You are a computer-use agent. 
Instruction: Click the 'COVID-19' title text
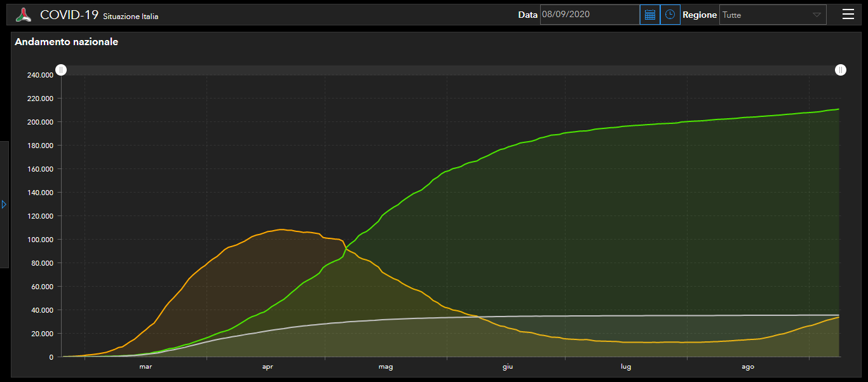click(69, 15)
